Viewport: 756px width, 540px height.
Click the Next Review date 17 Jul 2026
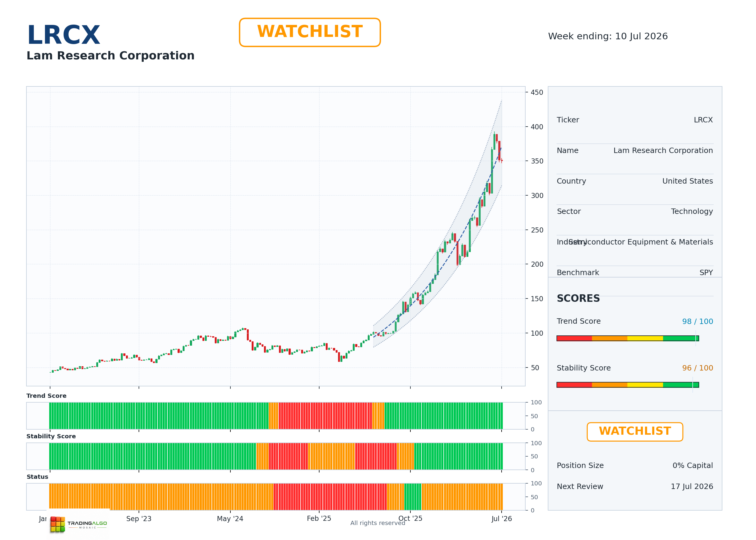pyautogui.click(x=692, y=487)
